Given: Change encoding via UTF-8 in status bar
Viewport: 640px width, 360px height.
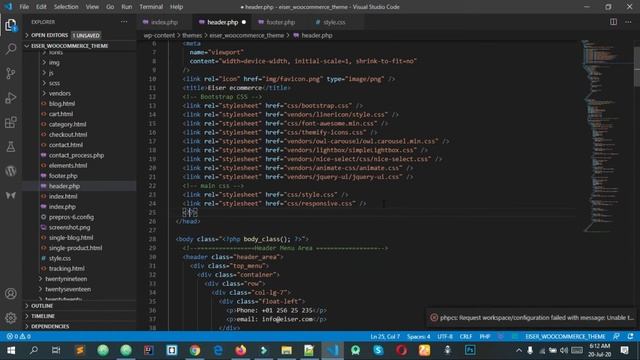Looking at the screenshot, I should (445, 336).
